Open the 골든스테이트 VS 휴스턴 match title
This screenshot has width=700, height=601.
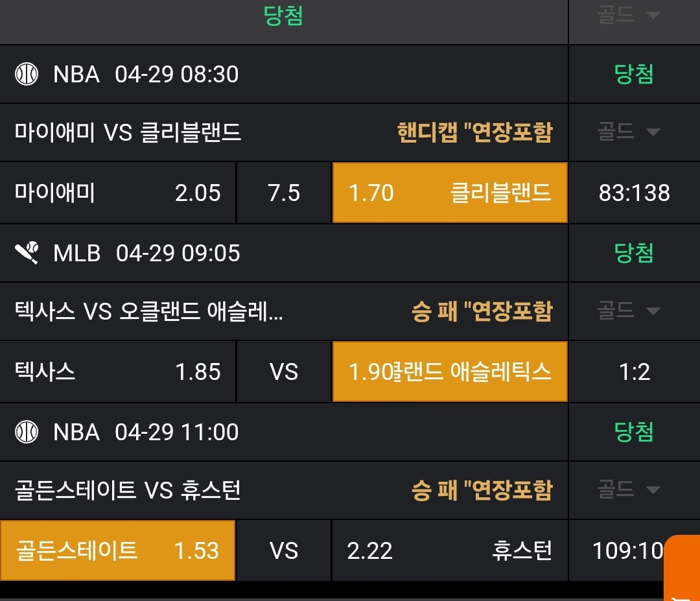pos(128,490)
